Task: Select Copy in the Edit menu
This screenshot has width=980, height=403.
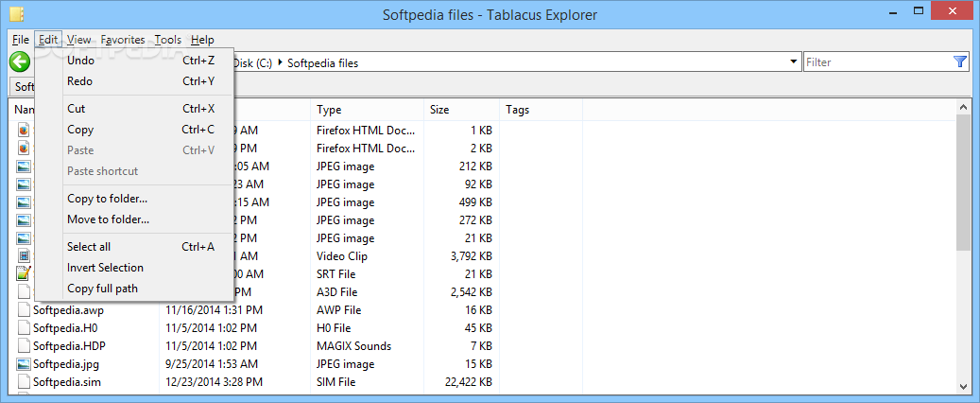Action: coord(134,130)
